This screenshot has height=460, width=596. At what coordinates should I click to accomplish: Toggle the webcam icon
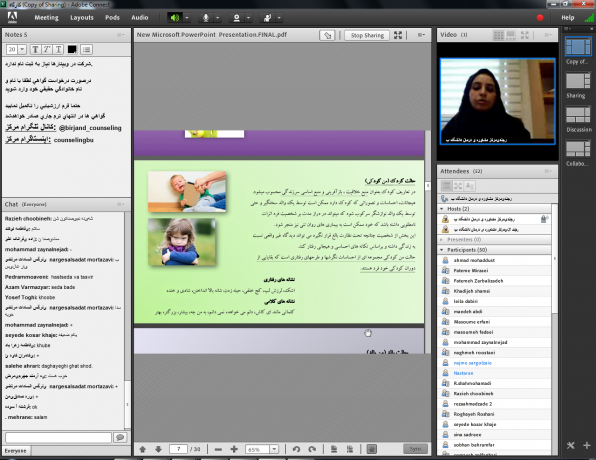click(236, 17)
